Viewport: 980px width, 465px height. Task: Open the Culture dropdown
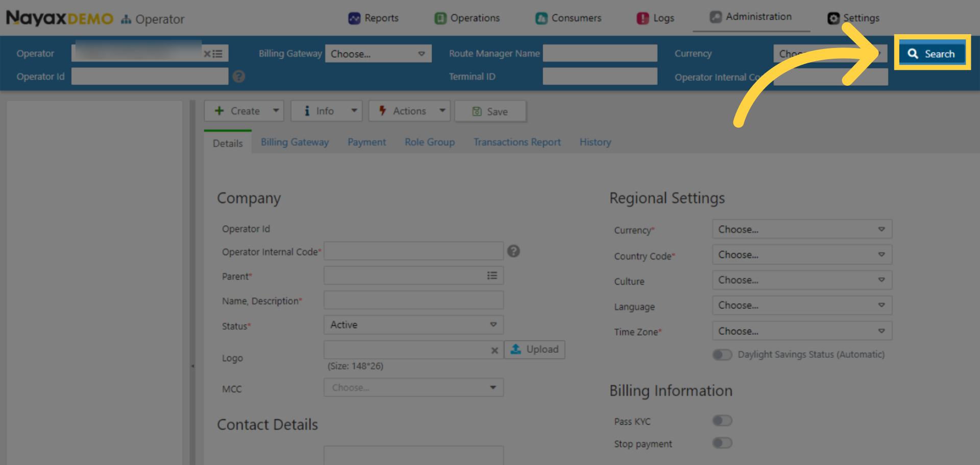(802, 280)
